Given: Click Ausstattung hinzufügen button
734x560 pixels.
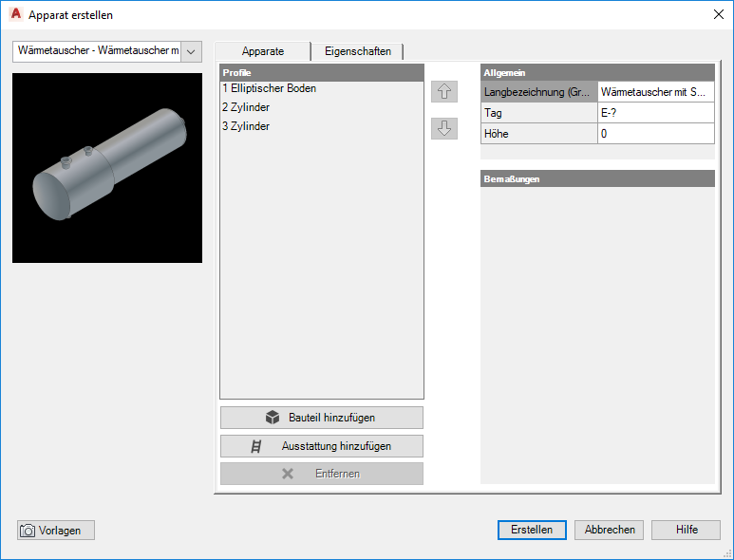Looking at the screenshot, I should point(322,446).
